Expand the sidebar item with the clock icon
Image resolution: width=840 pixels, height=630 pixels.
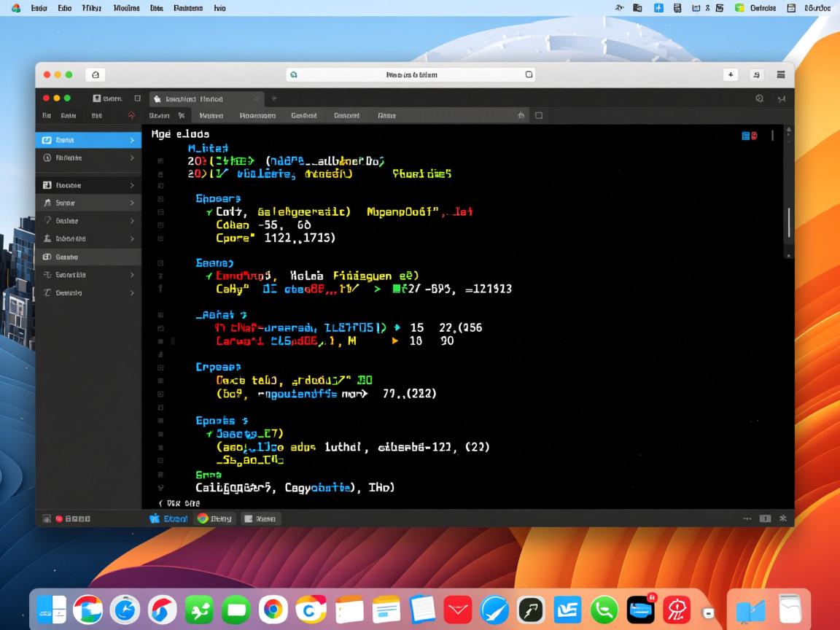132,157
